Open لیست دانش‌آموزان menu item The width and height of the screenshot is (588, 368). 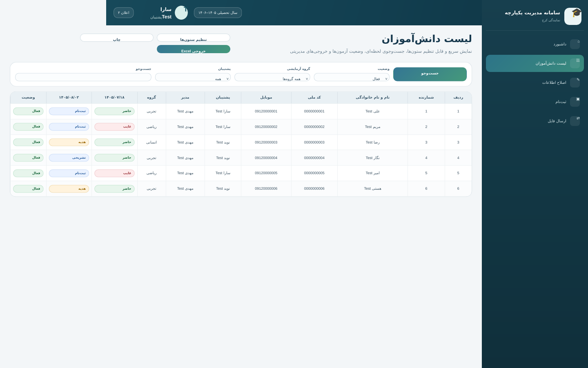click(535, 63)
